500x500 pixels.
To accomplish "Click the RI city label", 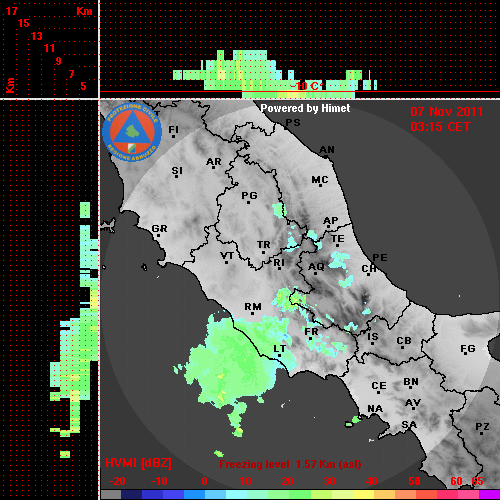I will (x=279, y=263).
